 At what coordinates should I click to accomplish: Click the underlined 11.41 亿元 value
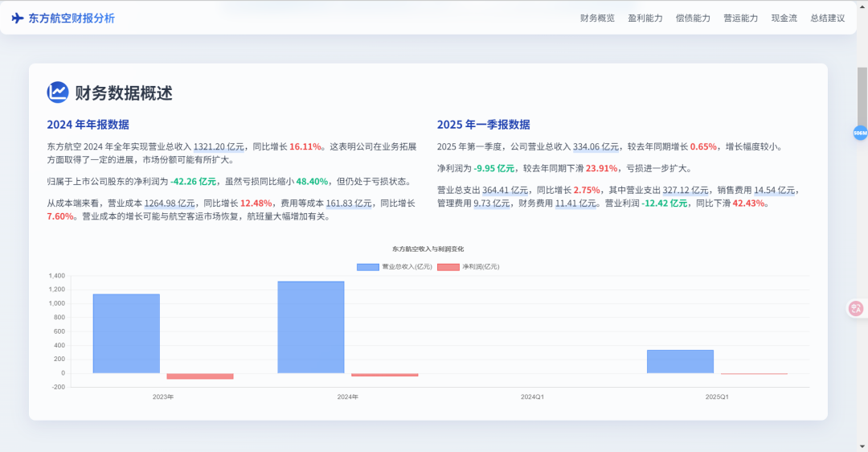pyautogui.click(x=575, y=203)
